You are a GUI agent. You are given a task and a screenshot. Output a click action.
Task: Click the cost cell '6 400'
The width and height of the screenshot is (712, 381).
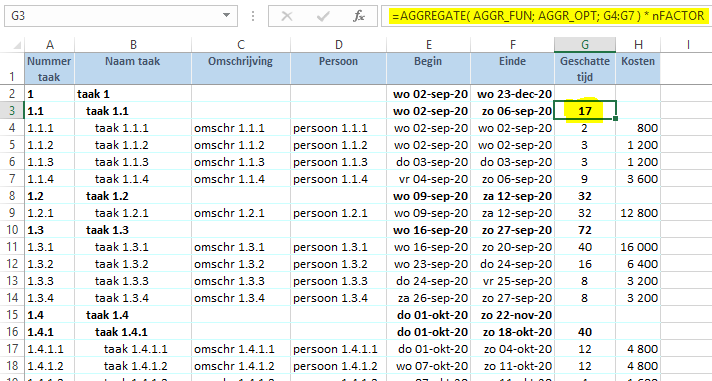pos(638,264)
